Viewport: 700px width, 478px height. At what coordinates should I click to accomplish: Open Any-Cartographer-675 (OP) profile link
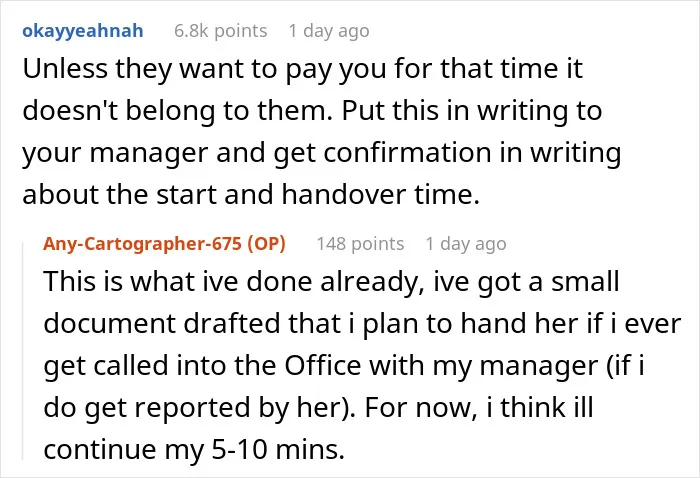click(164, 244)
